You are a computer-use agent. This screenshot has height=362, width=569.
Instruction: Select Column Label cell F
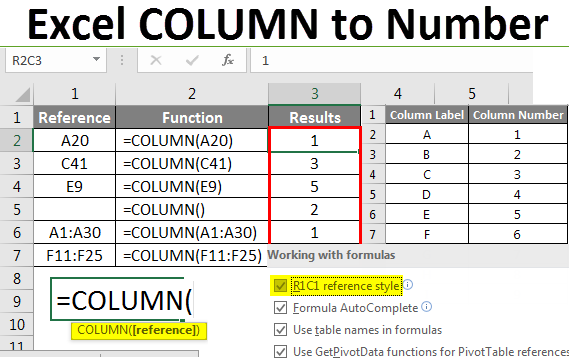point(427,234)
